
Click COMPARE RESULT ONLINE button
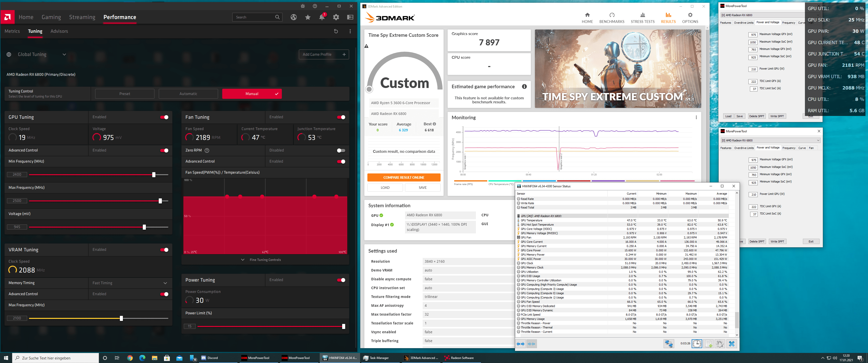point(404,177)
